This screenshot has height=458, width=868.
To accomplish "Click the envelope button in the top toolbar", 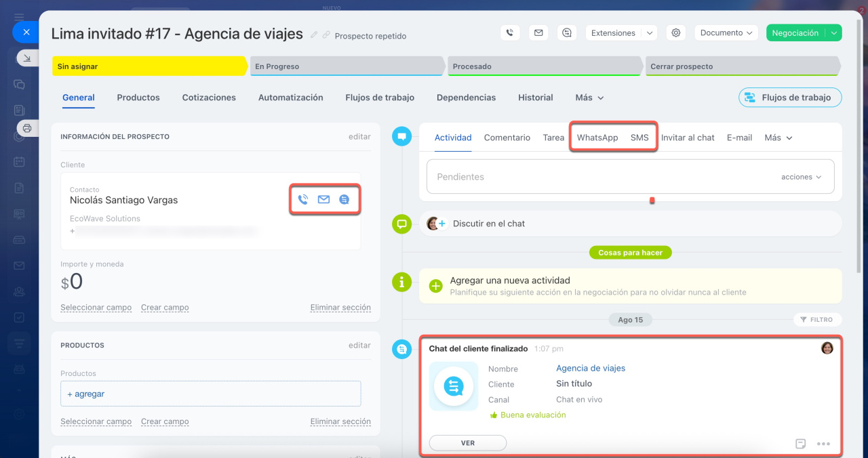I will coord(538,33).
